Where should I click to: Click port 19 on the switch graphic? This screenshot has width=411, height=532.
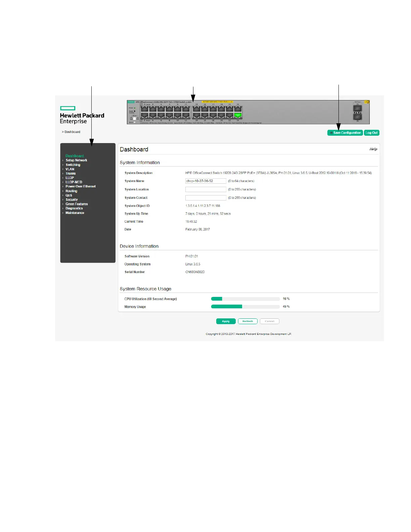[221, 109]
